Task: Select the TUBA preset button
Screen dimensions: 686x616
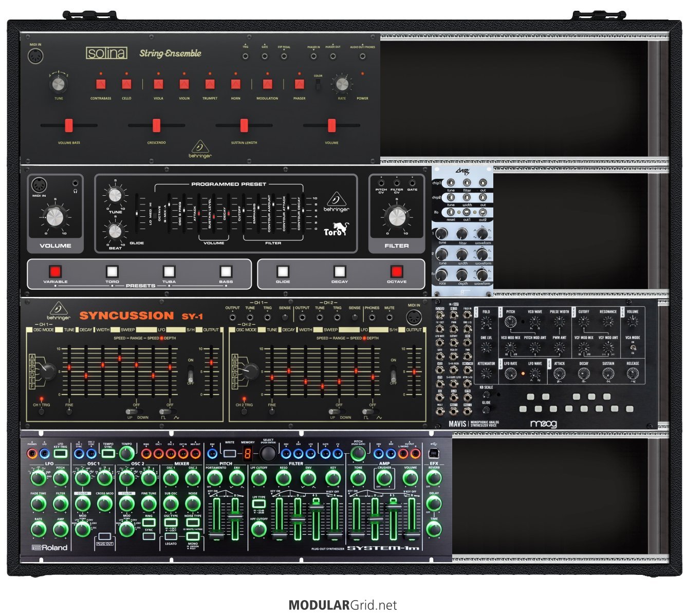Action: pyautogui.click(x=169, y=271)
